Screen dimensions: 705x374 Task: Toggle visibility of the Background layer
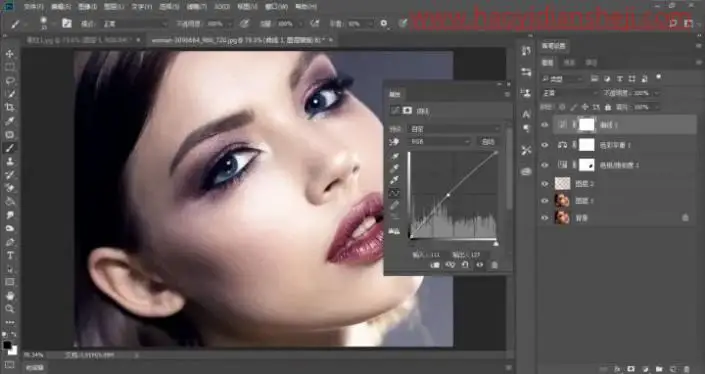click(x=545, y=218)
